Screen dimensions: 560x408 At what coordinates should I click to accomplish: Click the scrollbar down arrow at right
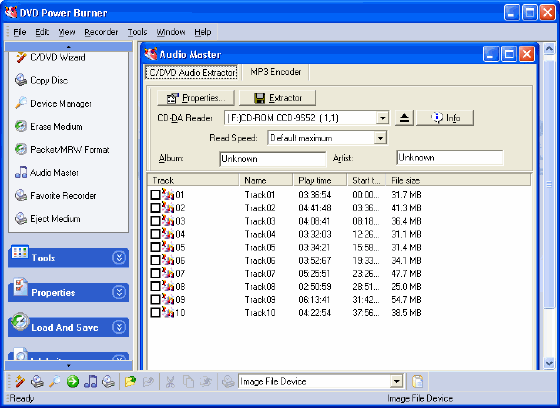pos(549,363)
